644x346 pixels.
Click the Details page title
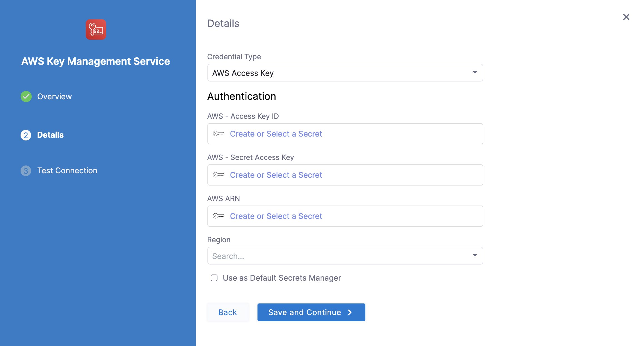[223, 24]
